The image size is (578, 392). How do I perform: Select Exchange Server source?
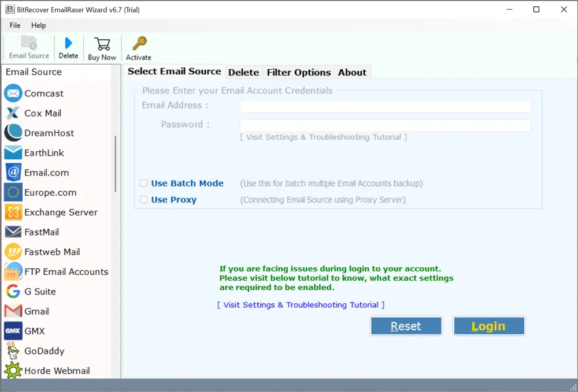(x=61, y=212)
